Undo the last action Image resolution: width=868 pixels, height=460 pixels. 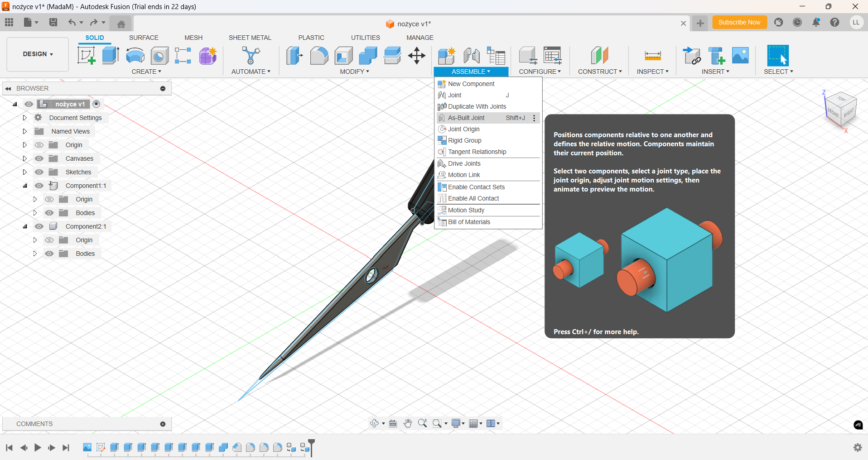point(72,22)
